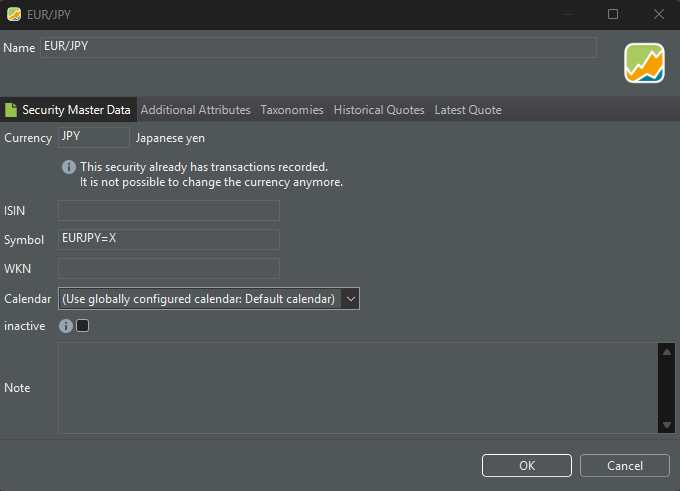The height and width of the screenshot is (491, 680).
Task: Show the Latest Quote tab
Action: pos(468,110)
